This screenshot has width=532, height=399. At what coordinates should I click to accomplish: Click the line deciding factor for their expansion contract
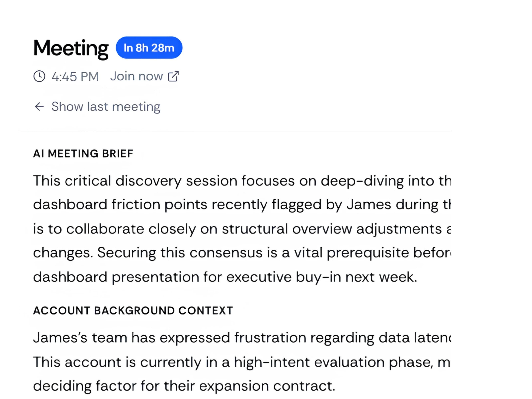pyautogui.click(x=184, y=386)
